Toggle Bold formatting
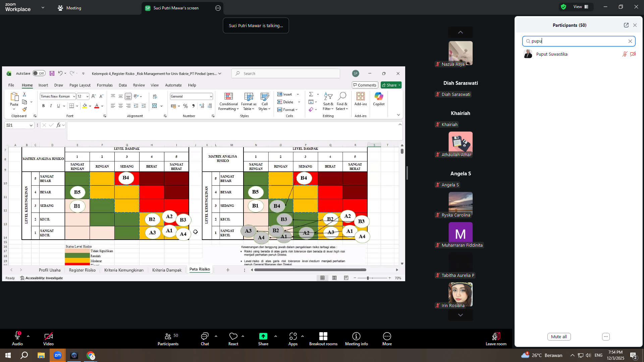This screenshot has height=362, width=644. [43, 106]
